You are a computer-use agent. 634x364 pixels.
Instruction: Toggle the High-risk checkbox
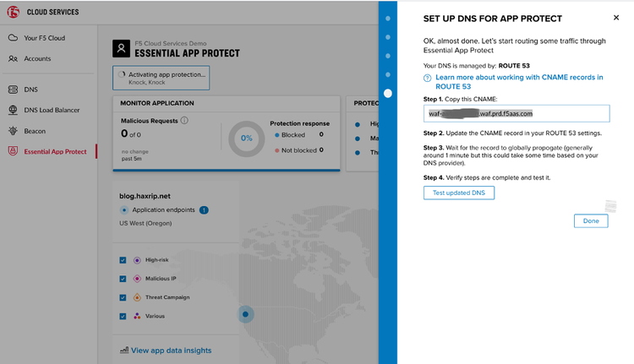[123, 260]
